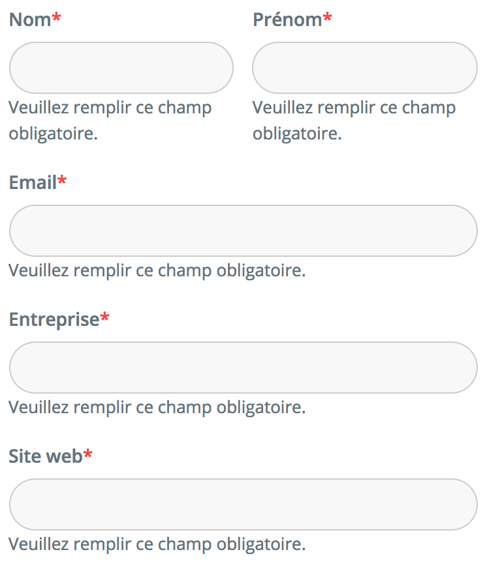Click the Entreprise field label
Image resolution: width=500 pixels, height=567 pixels.
pyautogui.click(x=54, y=320)
